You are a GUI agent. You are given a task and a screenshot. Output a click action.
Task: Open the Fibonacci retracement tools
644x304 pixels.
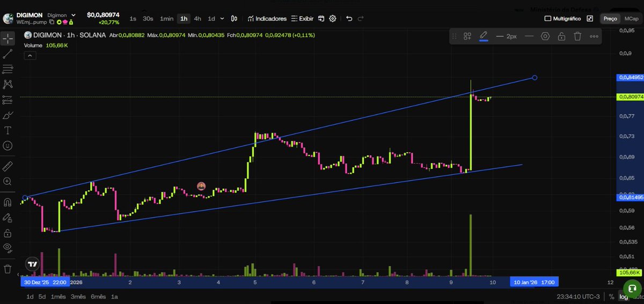point(8,69)
